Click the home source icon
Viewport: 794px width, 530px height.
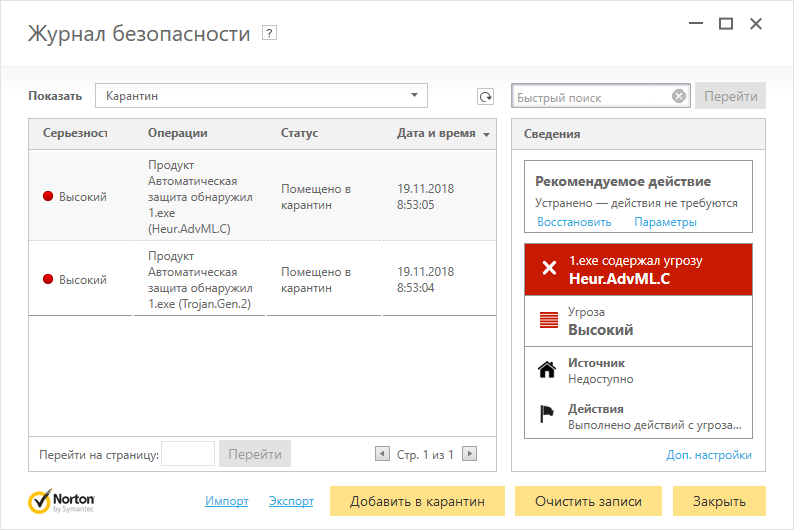[547, 370]
